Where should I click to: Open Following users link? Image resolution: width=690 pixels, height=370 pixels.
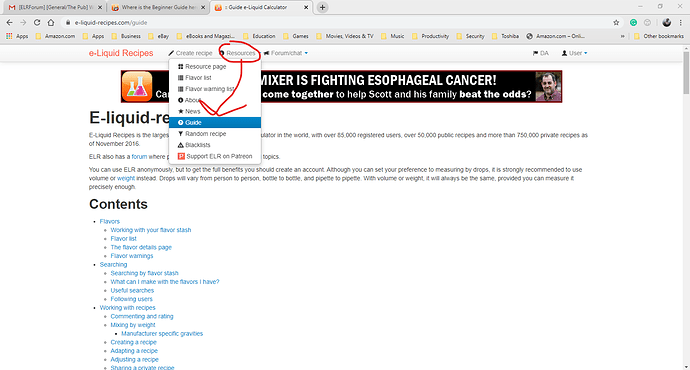coord(131,299)
